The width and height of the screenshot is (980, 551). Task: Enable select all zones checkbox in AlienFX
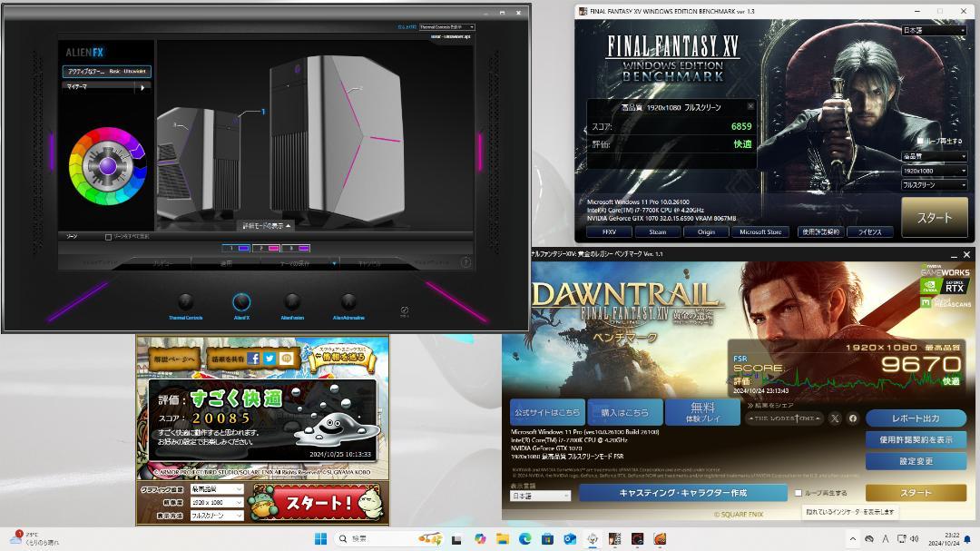point(108,237)
